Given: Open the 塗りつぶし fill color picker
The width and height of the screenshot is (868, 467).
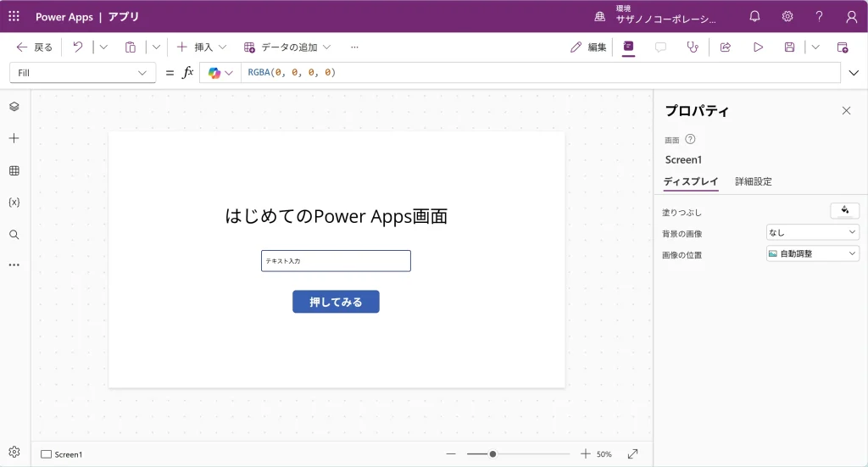Looking at the screenshot, I should click(844, 211).
